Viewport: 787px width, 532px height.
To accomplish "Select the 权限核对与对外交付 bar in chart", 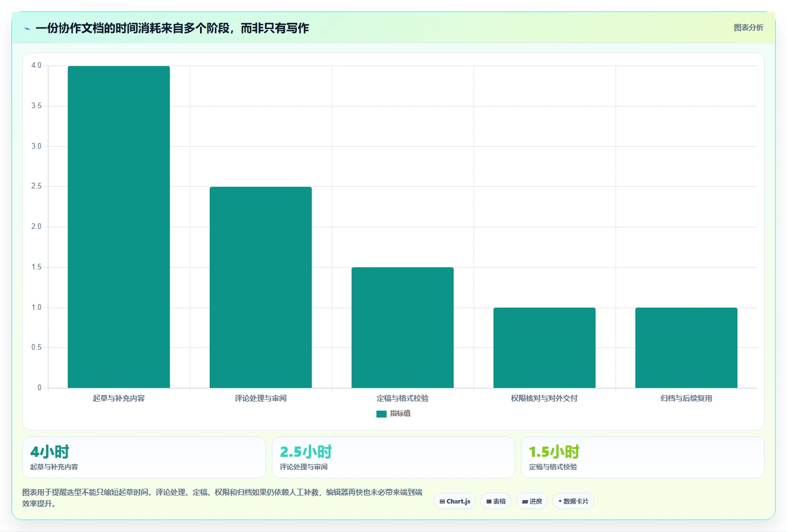I will (x=544, y=347).
